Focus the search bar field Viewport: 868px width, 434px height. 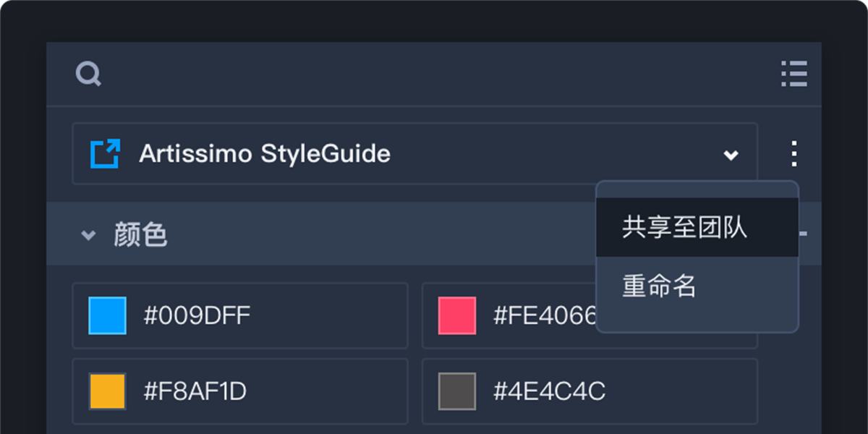click(x=434, y=74)
